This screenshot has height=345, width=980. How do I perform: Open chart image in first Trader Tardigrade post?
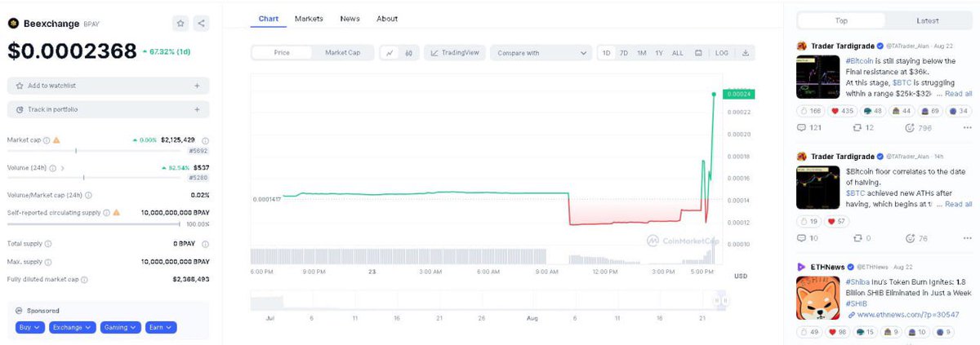[818, 78]
